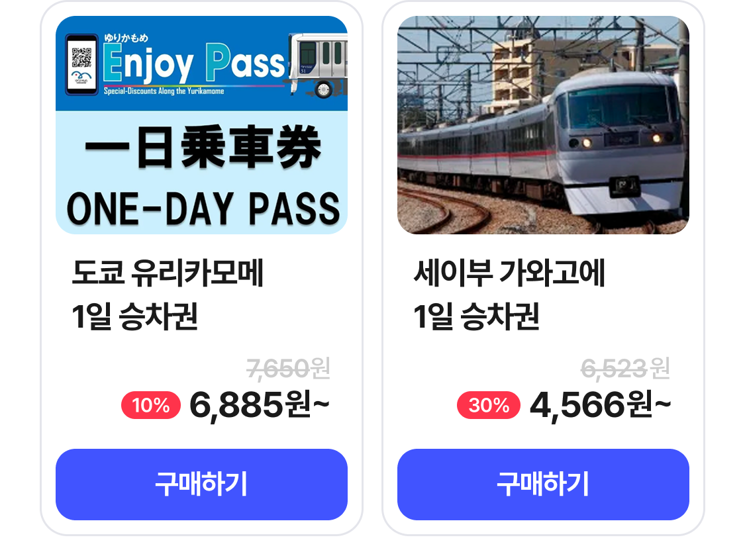Open the 세이부 가와고에 title link

click(509, 273)
